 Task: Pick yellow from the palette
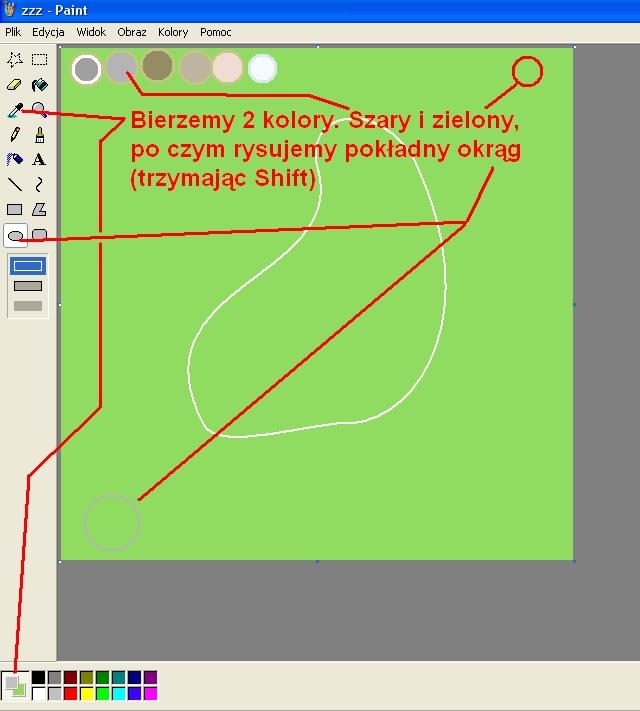86,693
